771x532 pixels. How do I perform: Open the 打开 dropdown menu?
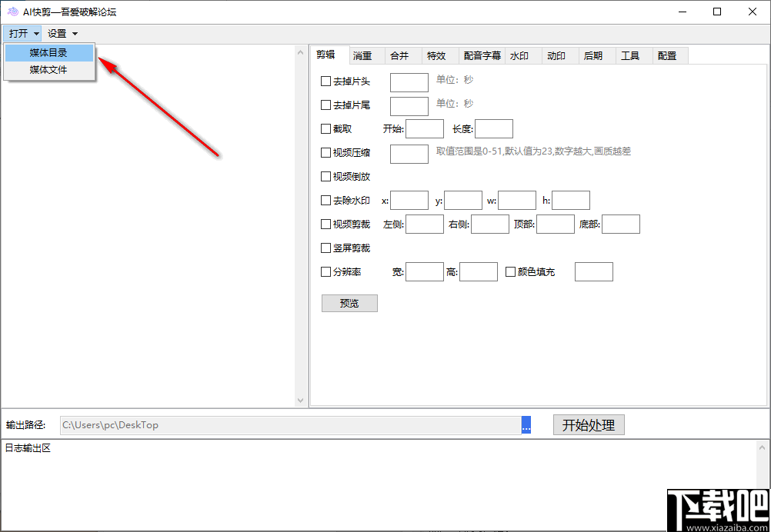(x=22, y=34)
